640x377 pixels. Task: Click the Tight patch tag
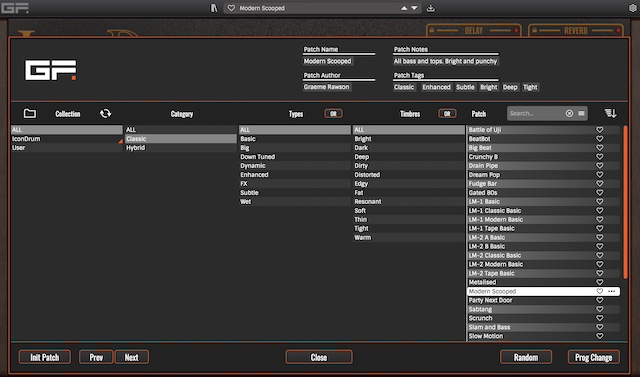click(530, 87)
